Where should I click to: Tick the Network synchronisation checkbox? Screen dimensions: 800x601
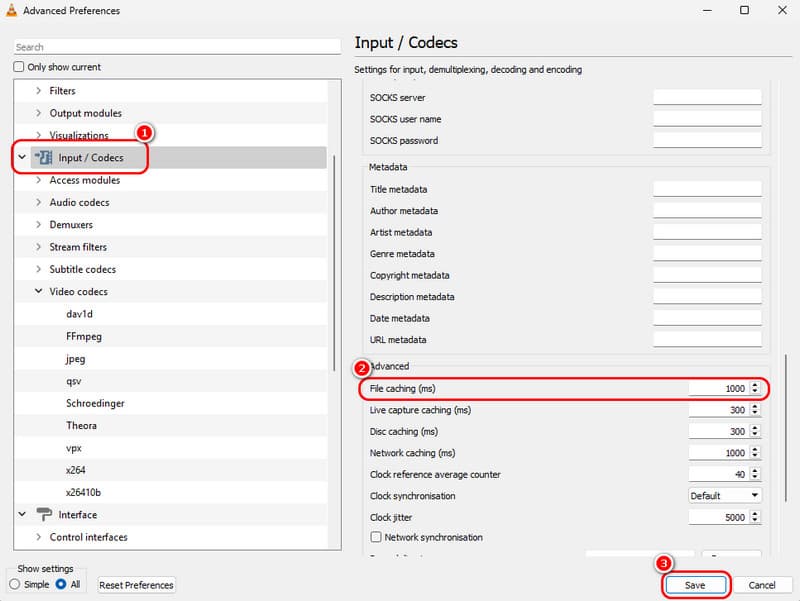point(375,538)
